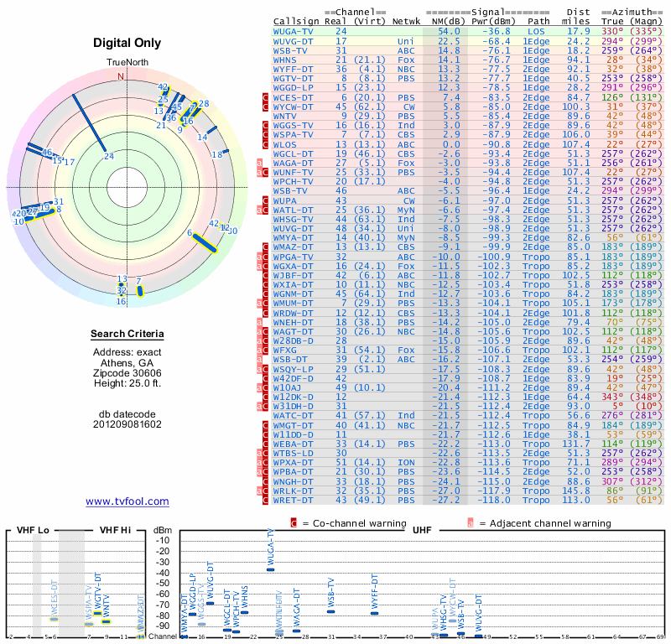The width and height of the screenshot is (671, 644).
Task: Select the WUGA-TV callsign in the table
Action: click(293, 32)
